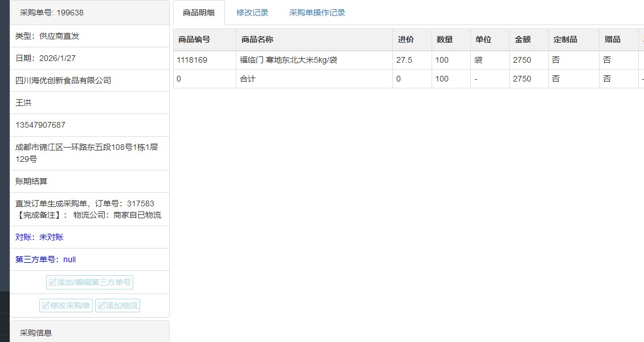Open the 修改记录 tab

point(252,13)
